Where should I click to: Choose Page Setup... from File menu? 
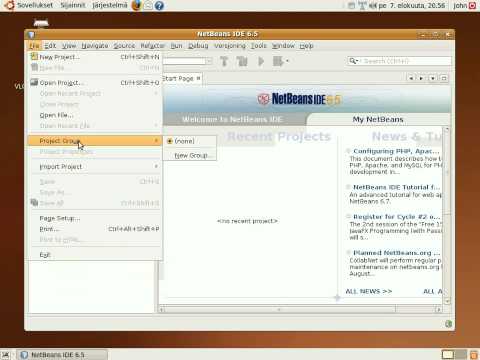pos(95,218)
